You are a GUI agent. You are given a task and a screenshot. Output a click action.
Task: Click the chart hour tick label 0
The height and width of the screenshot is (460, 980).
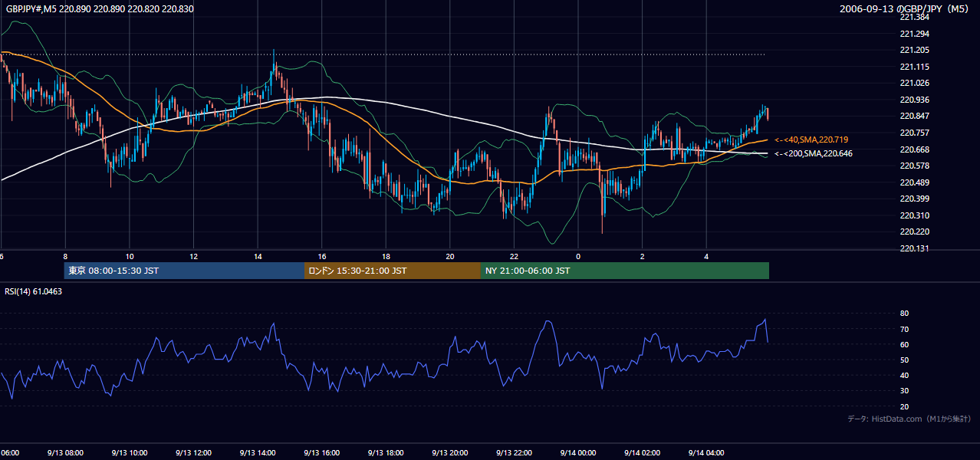click(x=577, y=257)
